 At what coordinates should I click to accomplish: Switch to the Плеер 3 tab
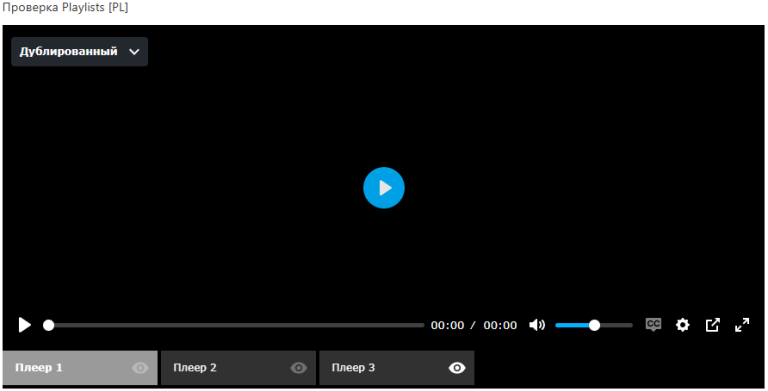(x=397, y=367)
